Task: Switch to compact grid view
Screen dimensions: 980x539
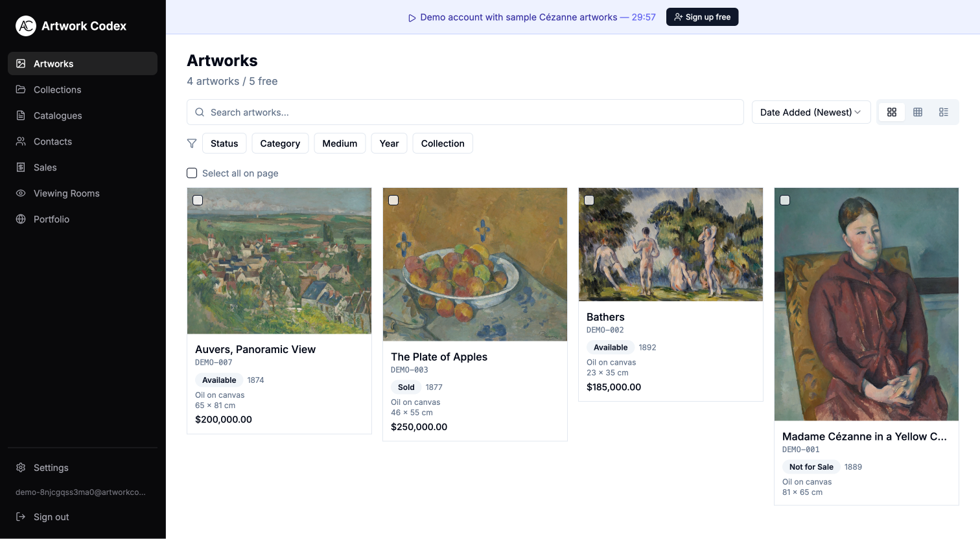Action: point(917,111)
